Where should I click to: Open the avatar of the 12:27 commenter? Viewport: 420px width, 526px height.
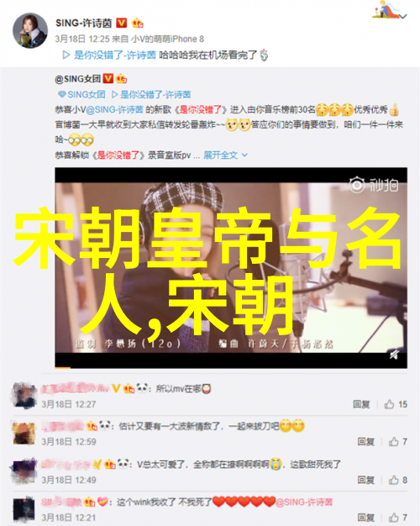pos(24,396)
